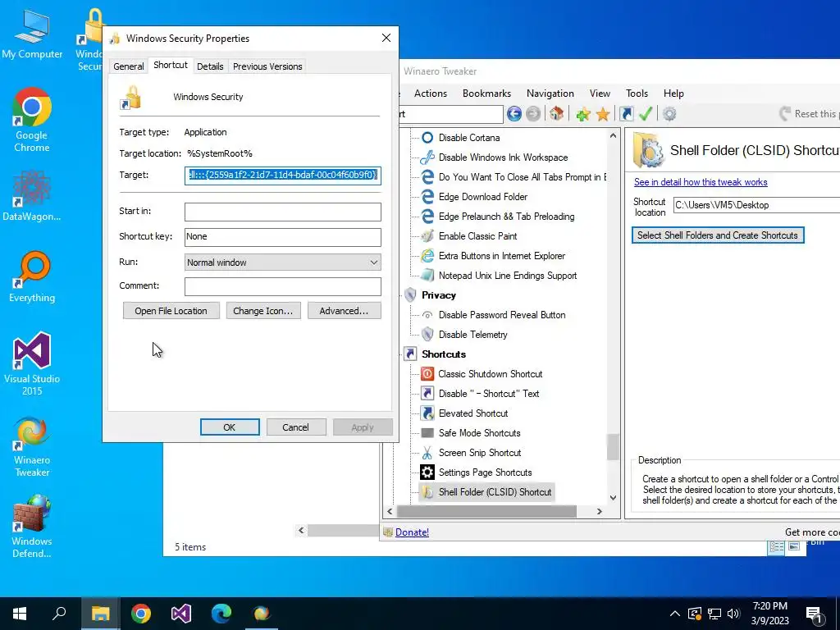Click the tree horizontal scrollbar right arrow
The width and height of the screenshot is (840, 630).
click(x=600, y=512)
